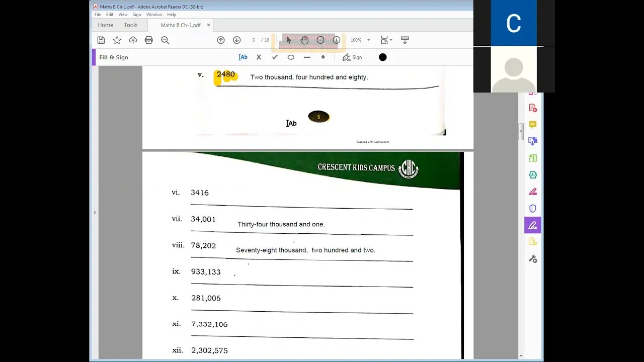Click the number 7,332,106

209,324
